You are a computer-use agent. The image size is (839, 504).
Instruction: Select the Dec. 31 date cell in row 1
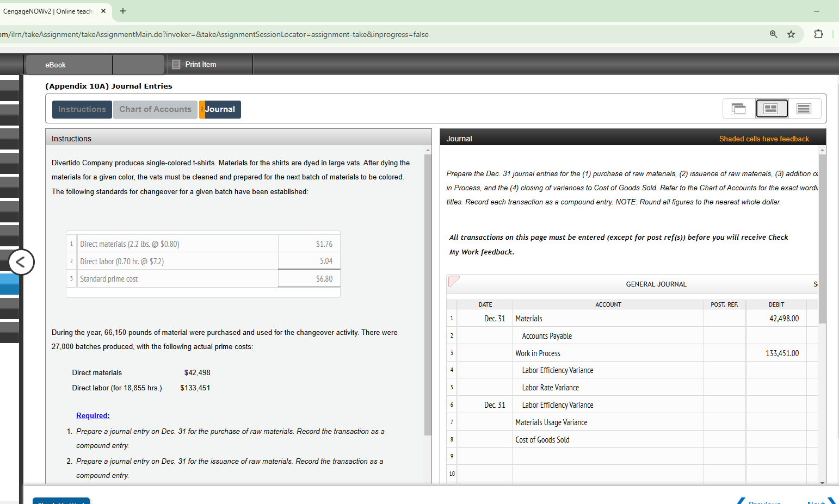point(485,319)
